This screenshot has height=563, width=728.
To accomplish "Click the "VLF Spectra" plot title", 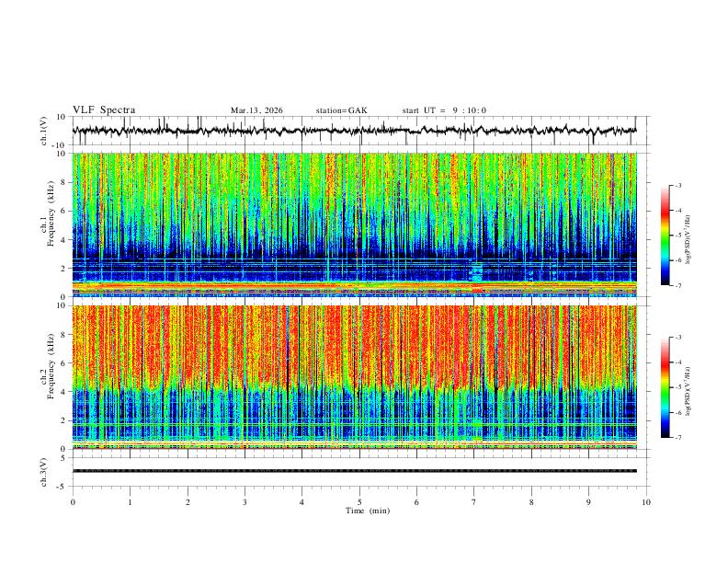I will (x=104, y=110).
